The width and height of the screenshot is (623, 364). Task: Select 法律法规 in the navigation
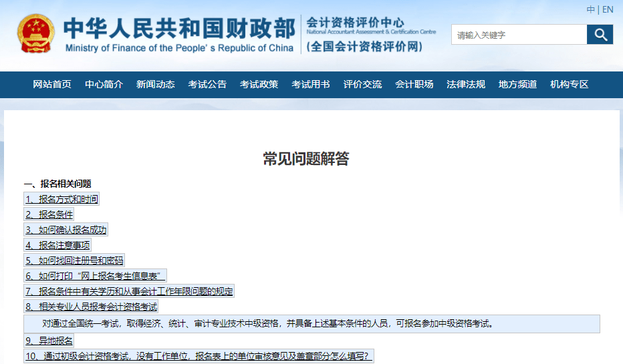pyautogui.click(x=466, y=85)
